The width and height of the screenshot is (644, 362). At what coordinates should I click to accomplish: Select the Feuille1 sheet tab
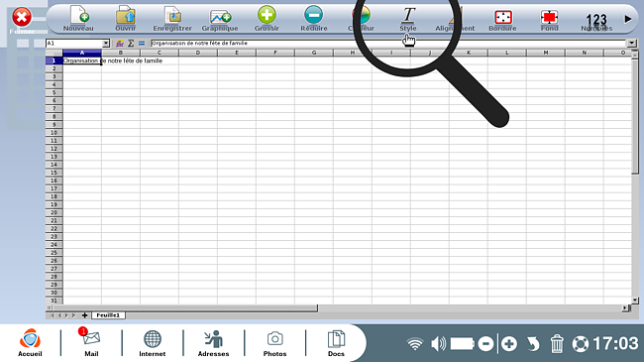pyautogui.click(x=108, y=315)
